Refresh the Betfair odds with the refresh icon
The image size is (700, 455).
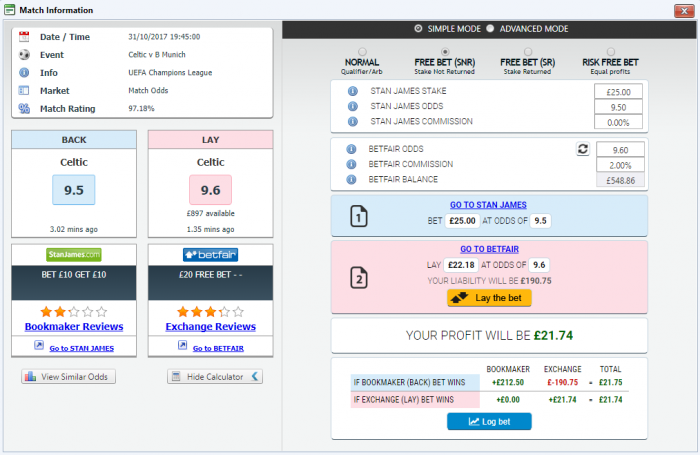tap(583, 149)
